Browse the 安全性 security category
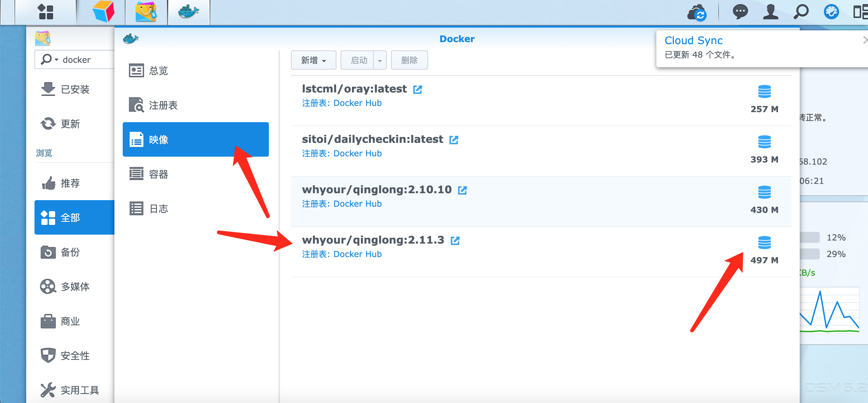The height and width of the screenshot is (403, 868). [74, 355]
